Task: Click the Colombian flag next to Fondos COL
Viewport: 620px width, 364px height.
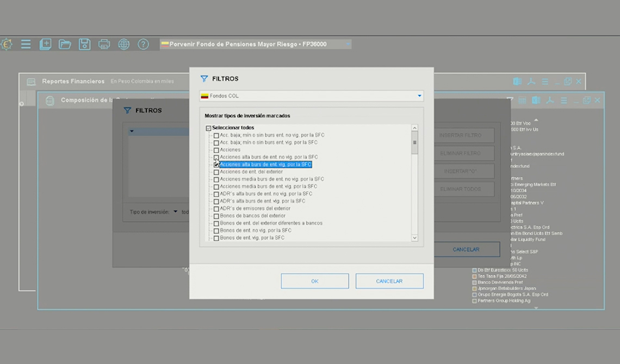Action: coord(204,96)
